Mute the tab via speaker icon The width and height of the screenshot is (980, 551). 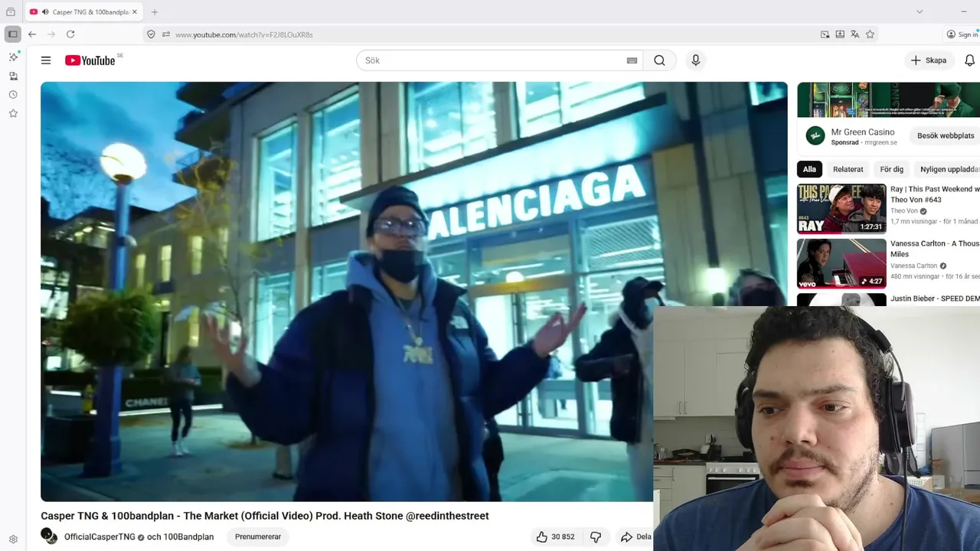[45, 12]
